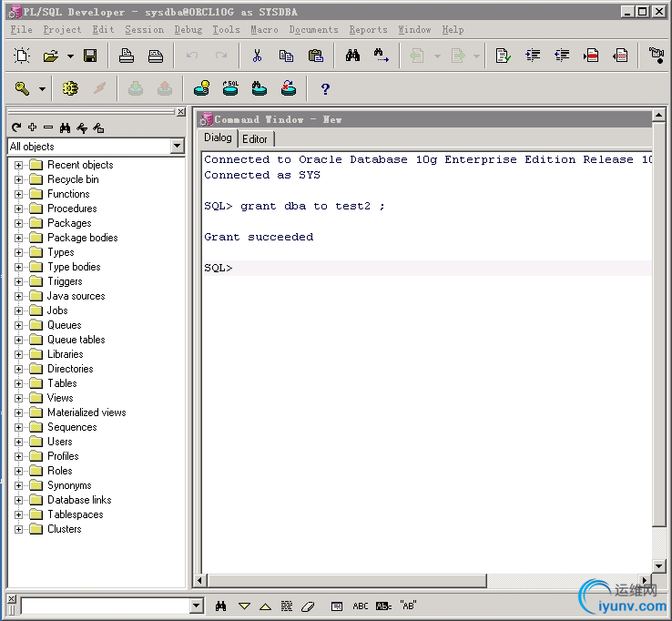Click the SQL prompt command line
672x621 pixels.
pos(427,268)
